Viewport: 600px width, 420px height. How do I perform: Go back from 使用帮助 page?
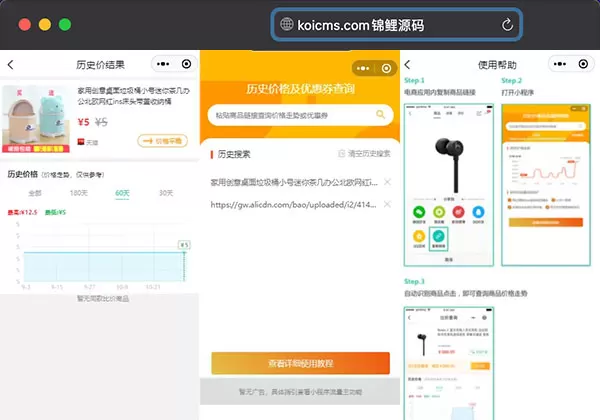(x=408, y=65)
